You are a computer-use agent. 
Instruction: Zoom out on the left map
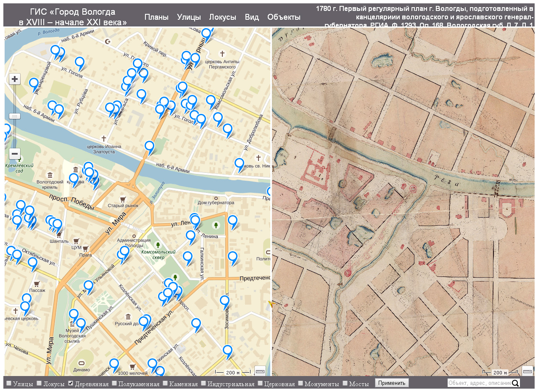15,154
